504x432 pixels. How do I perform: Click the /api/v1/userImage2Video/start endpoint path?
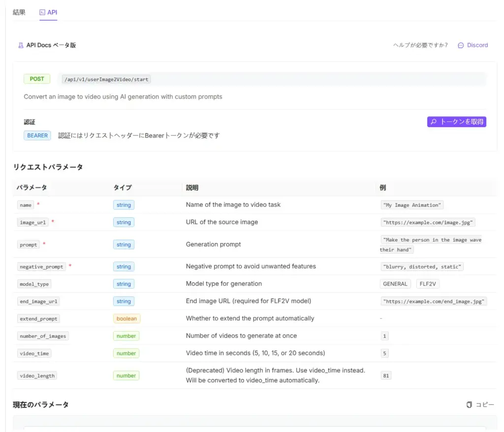(106, 79)
